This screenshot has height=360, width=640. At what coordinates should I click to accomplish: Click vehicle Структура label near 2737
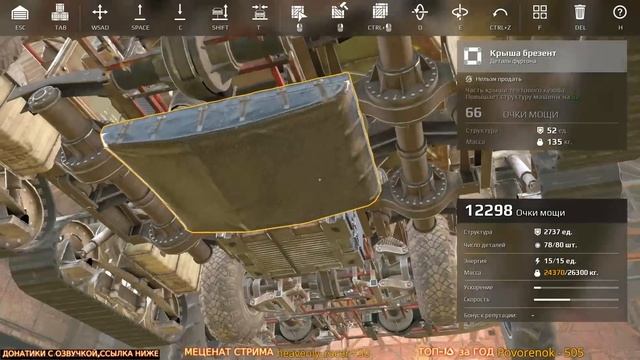pos(478,232)
